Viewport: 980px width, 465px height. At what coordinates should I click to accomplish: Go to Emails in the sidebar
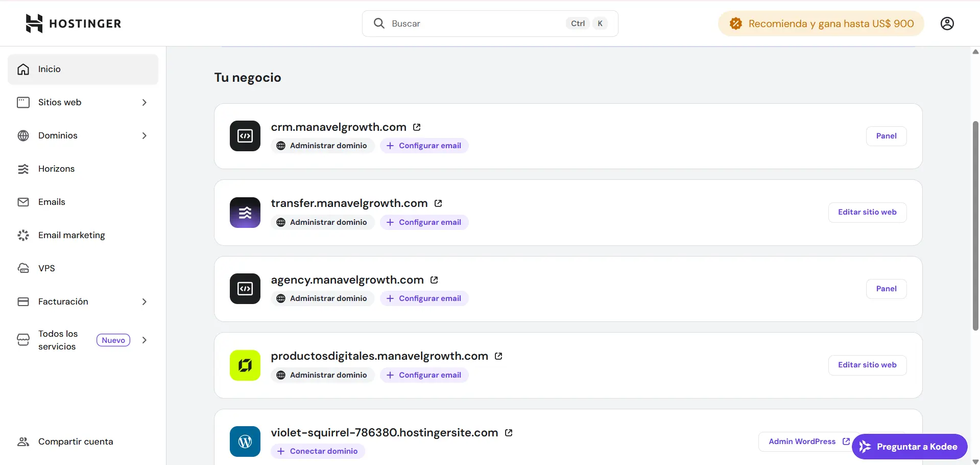[52, 202]
